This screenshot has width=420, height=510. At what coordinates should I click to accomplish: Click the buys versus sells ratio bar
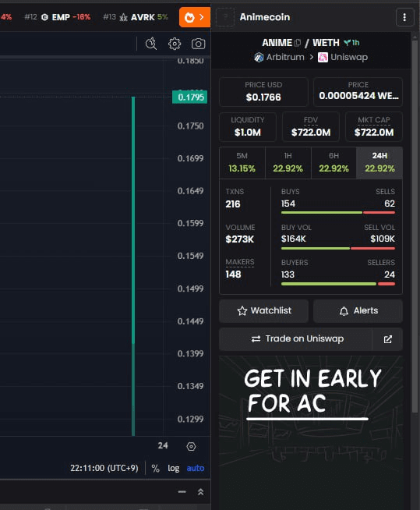pos(338,212)
